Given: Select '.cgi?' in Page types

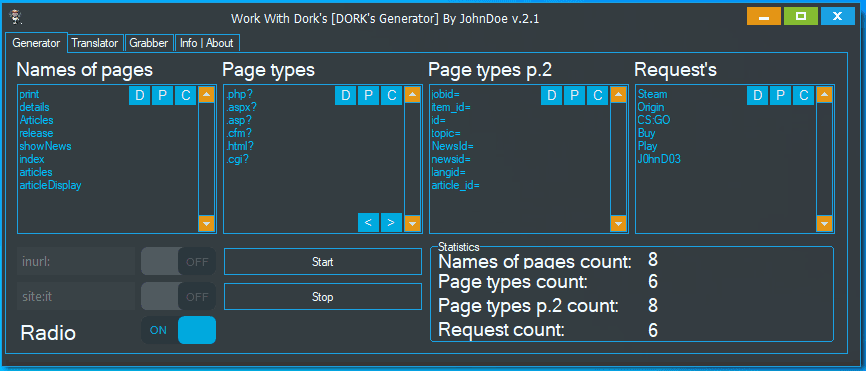Looking at the screenshot, I should click(x=237, y=159).
